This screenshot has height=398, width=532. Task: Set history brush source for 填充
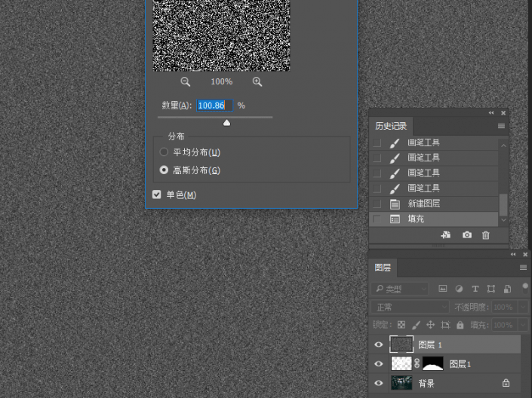click(377, 219)
